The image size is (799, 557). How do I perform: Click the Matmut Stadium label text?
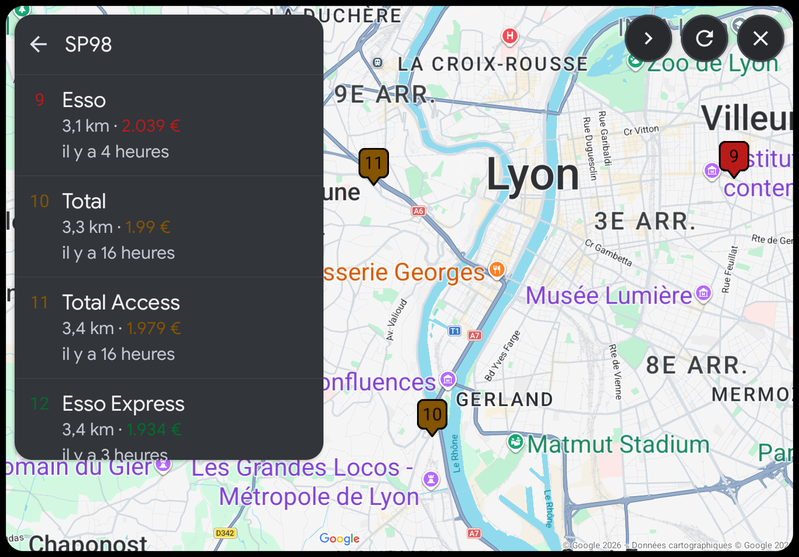coord(618,444)
